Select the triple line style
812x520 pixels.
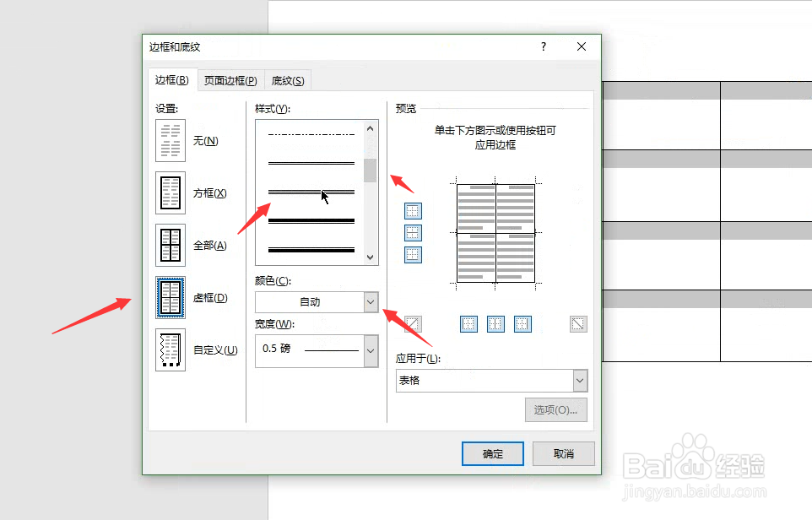click(x=311, y=192)
